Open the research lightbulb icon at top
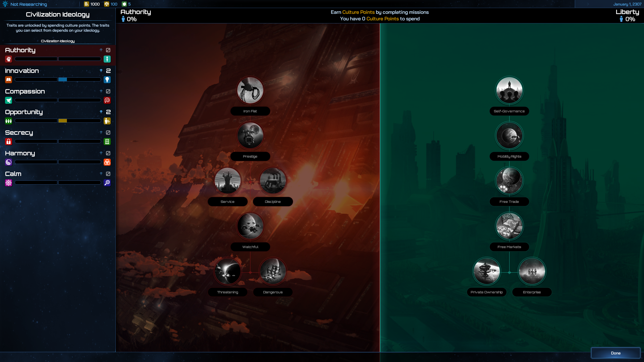Screen dimensions: 644x362 5,4
